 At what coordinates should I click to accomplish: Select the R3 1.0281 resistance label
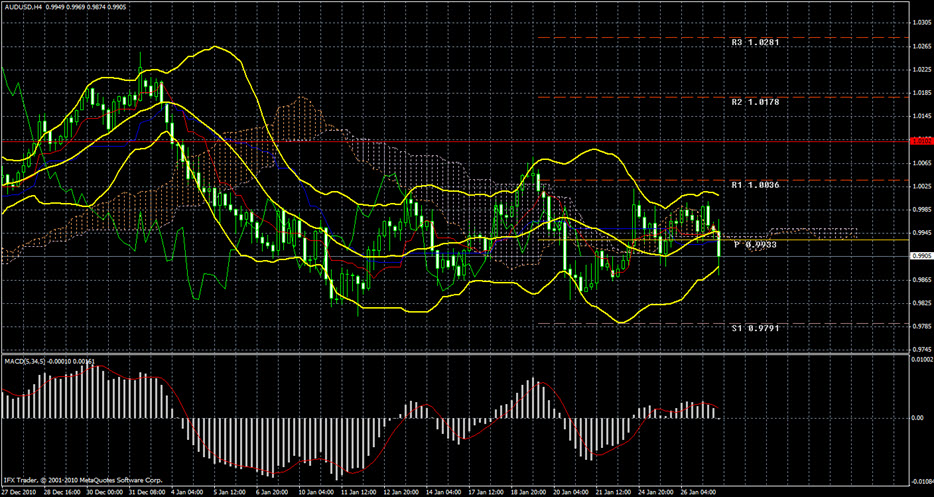755,43
